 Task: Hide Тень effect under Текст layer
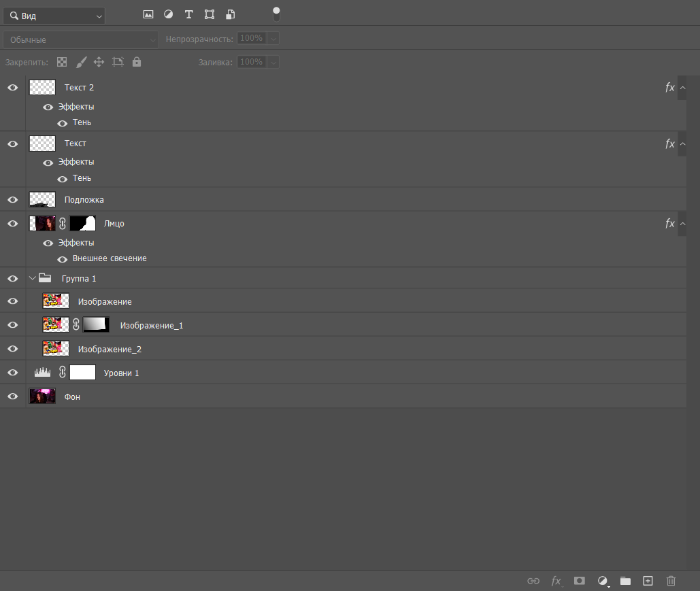63,179
